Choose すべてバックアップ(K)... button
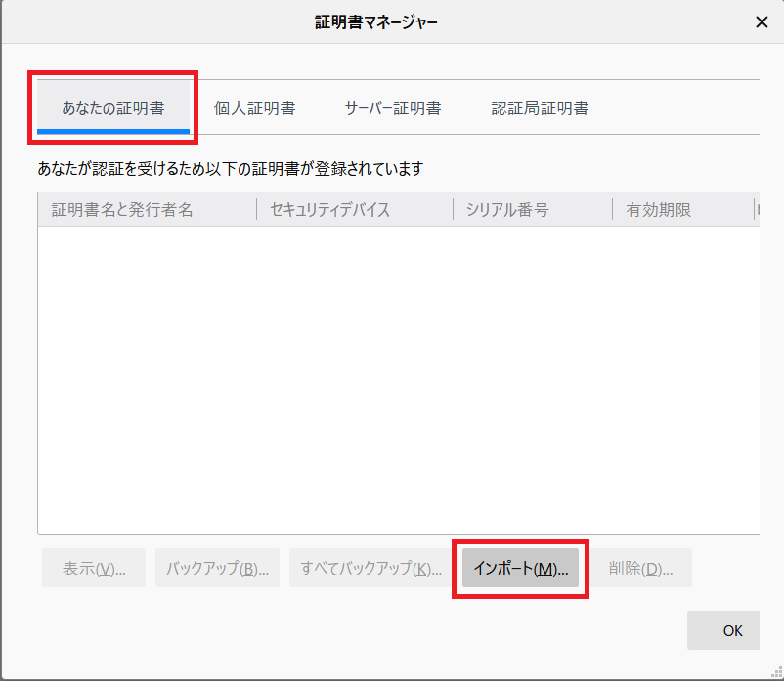The image size is (784, 681). point(370,569)
